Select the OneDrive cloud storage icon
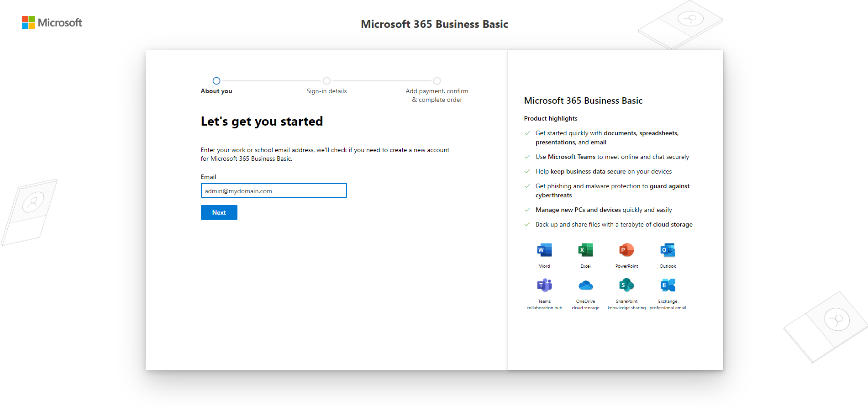 585,285
